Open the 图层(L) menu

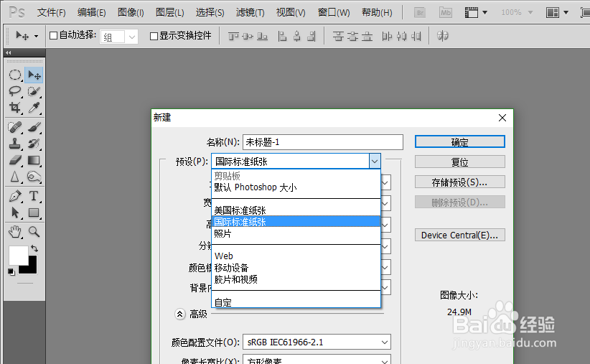point(169,12)
